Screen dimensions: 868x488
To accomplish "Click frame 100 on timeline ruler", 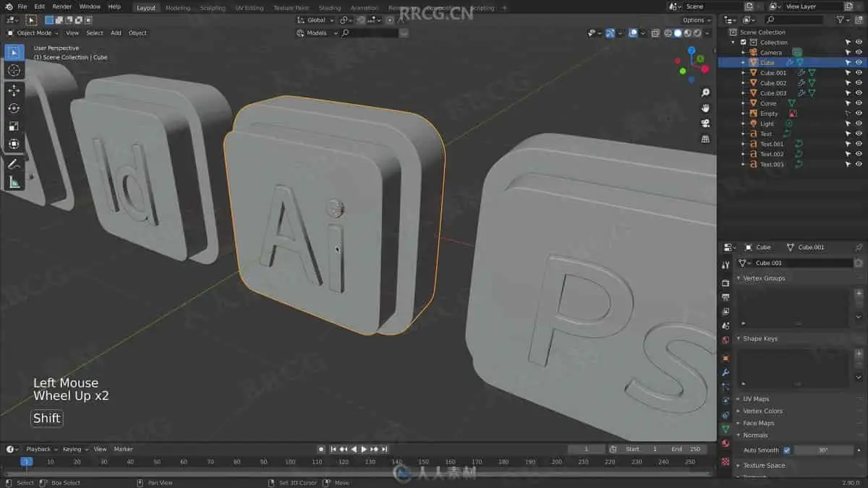I will (x=290, y=461).
